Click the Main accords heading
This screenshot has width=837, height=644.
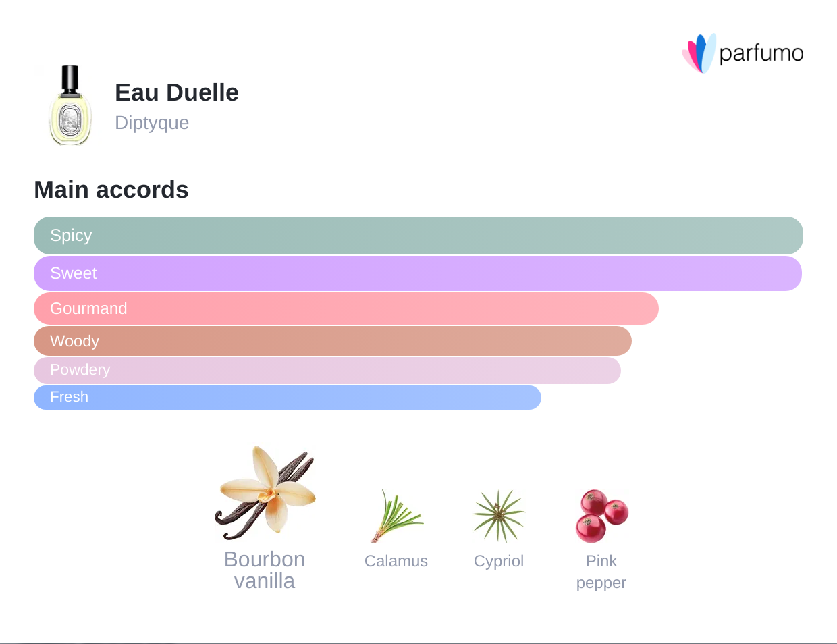[111, 190]
